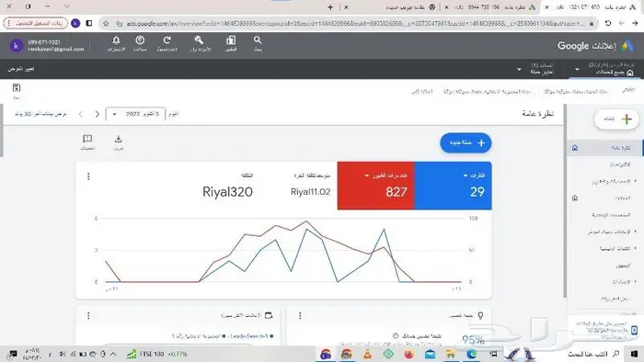Close the active Google Ads tab
The height and width of the screenshot is (362, 644).
(x=546, y=7)
